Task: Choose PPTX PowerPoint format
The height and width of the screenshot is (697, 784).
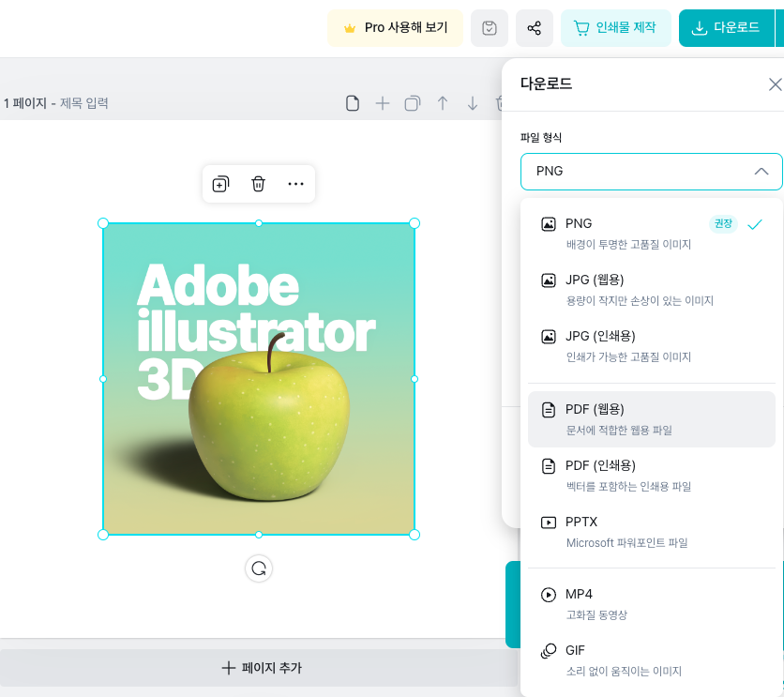Action: point(651,532)
